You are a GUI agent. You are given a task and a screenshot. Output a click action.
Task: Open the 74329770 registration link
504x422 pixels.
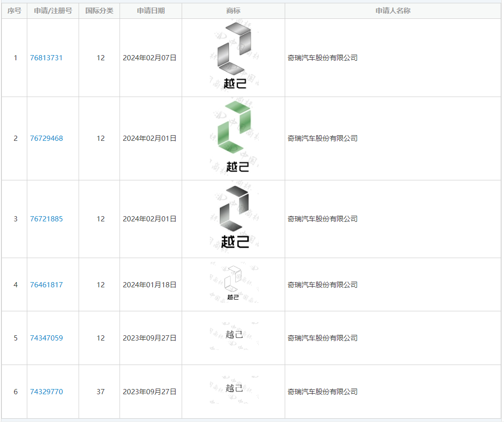pos(46,392)
